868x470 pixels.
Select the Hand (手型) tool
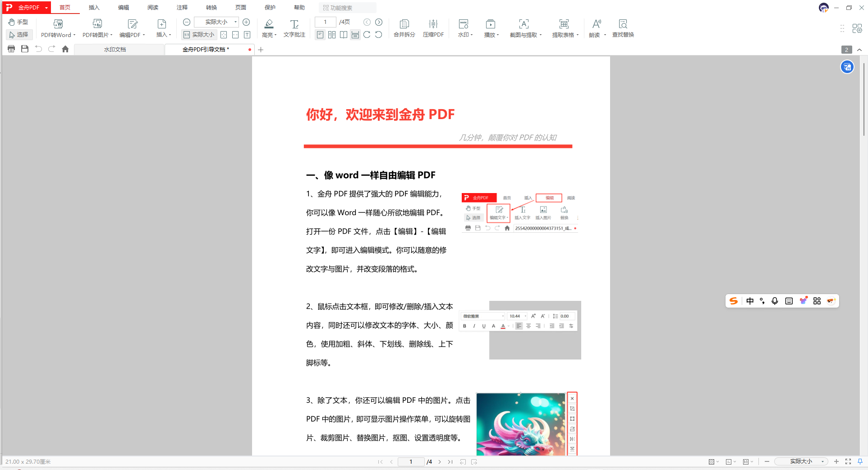point(18,22)
